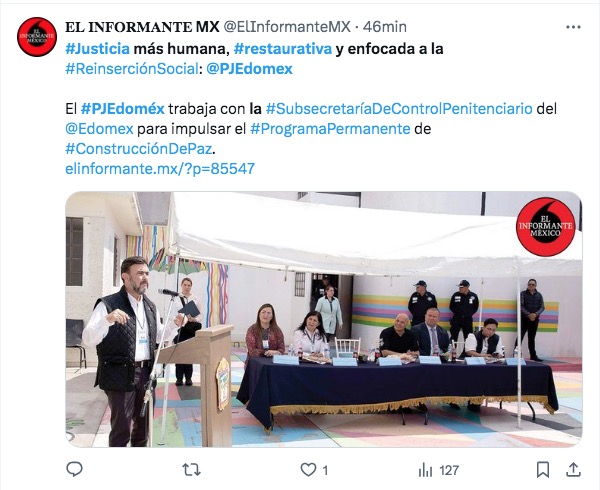Open the three-dot more options menu
The height and width of the screenshot is (490, 600).
[x=573, y=27]
